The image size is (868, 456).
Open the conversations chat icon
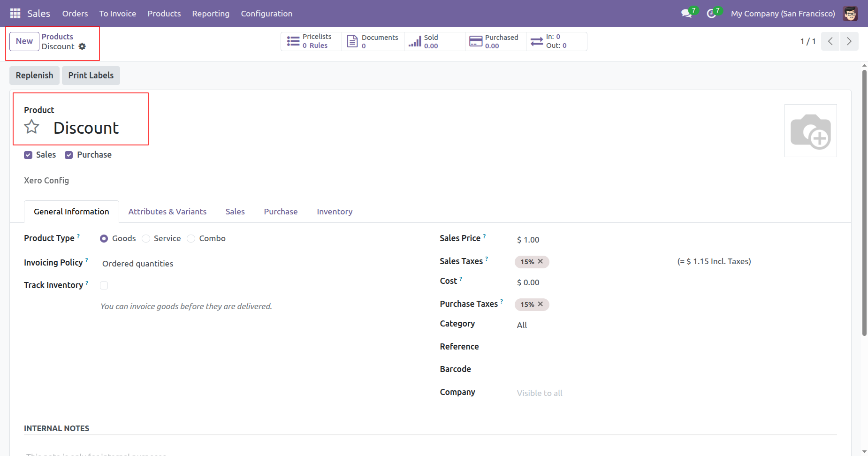(x=686, y=14)
